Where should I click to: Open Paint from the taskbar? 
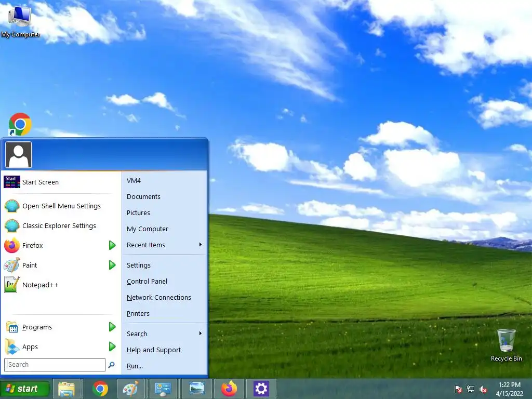(x=130, y=389)
